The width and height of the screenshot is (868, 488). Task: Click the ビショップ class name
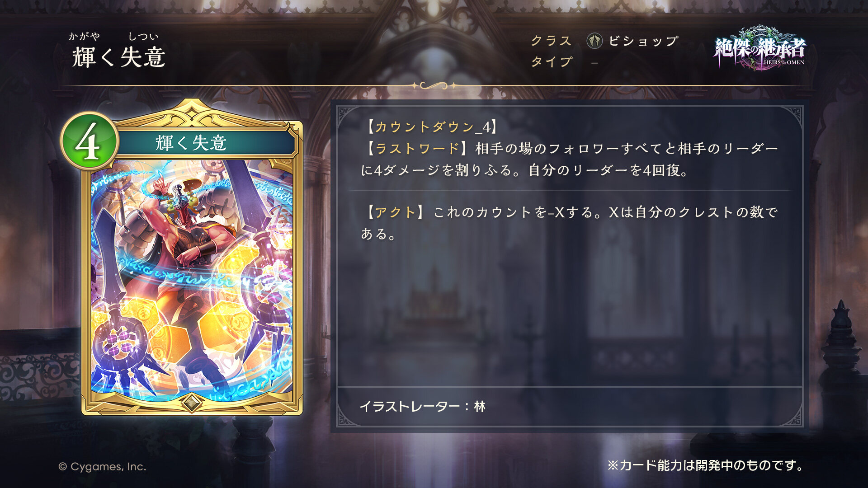pyautogui.click(x=643, y=41)
